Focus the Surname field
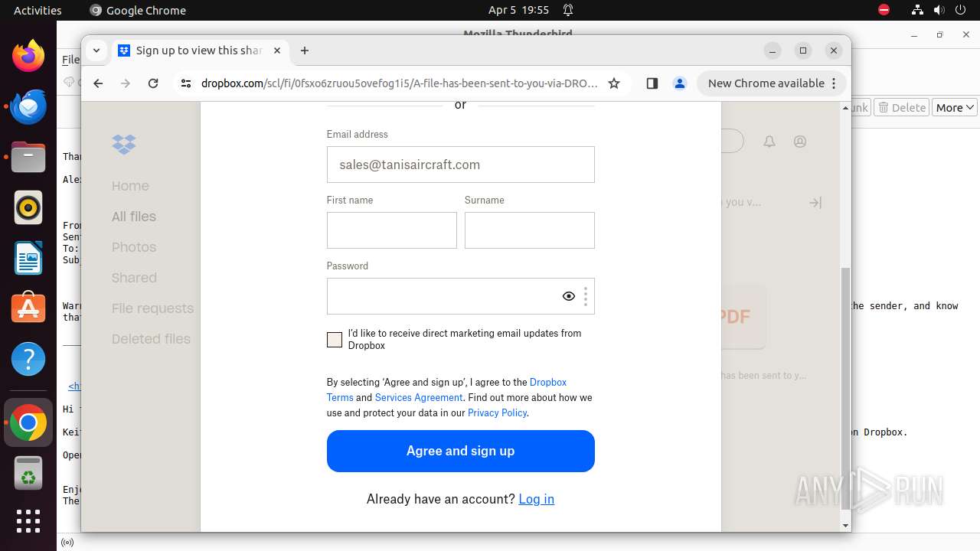980x551 pixels. [x=530, y=230]
